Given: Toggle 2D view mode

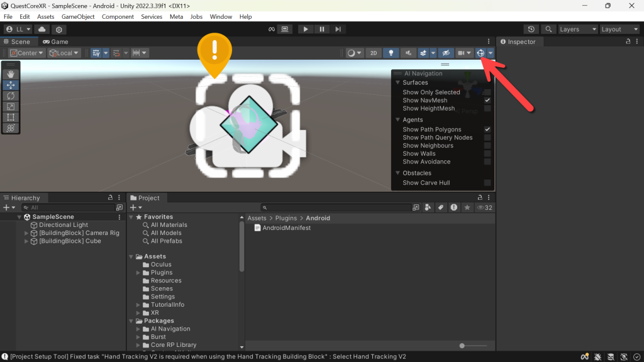Looking at the screenshot, I should (374, 53).
